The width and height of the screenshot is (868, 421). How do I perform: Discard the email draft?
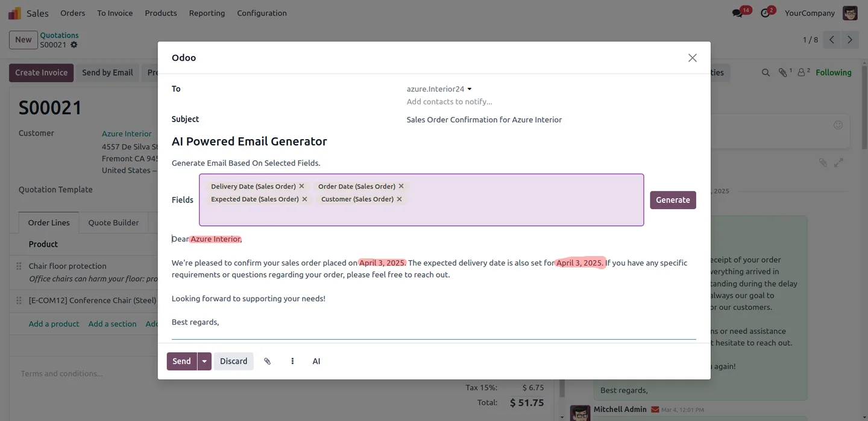(x=233, y=361)
